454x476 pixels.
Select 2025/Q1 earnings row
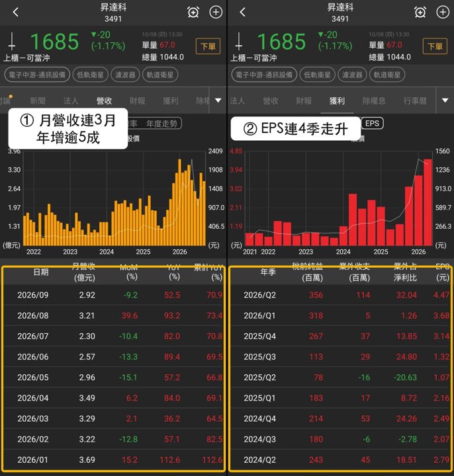[x=340, y=398]
